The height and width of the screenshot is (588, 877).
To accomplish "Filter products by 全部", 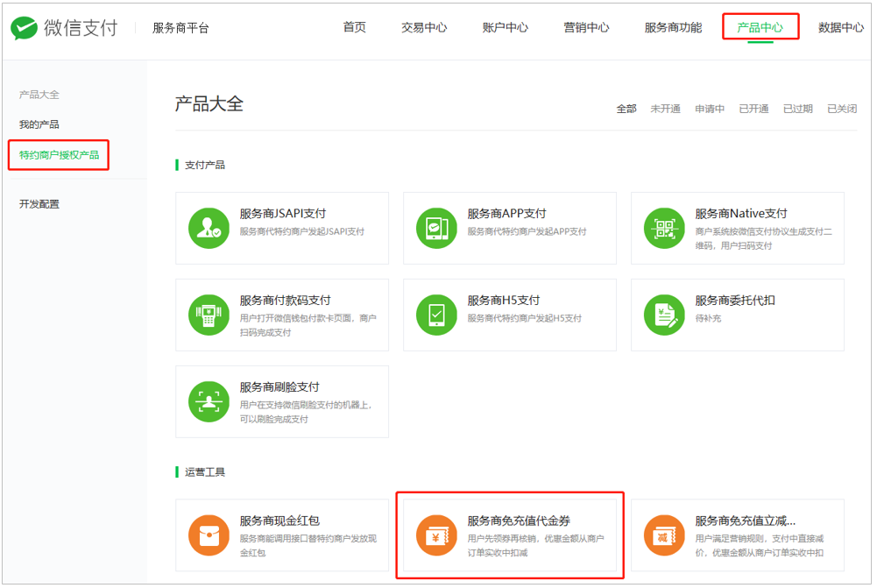I will coord(626,109).
